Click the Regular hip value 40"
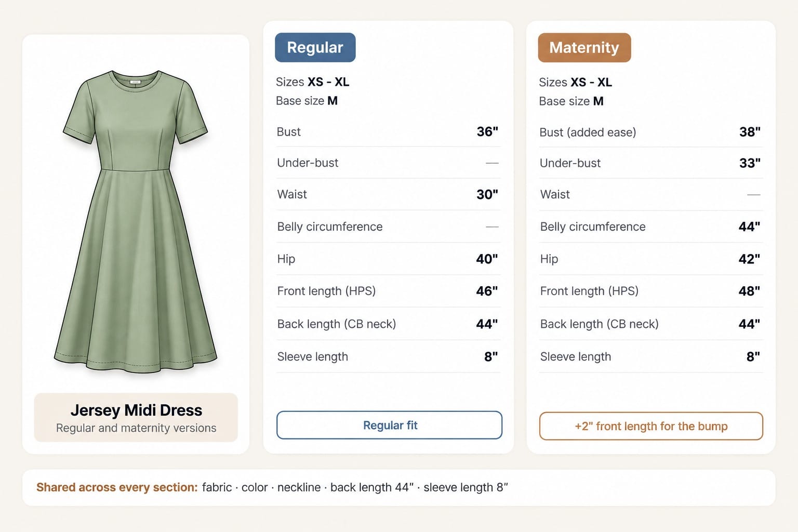The height and width of the screenshot is (532, 798). tap(487, 259)
